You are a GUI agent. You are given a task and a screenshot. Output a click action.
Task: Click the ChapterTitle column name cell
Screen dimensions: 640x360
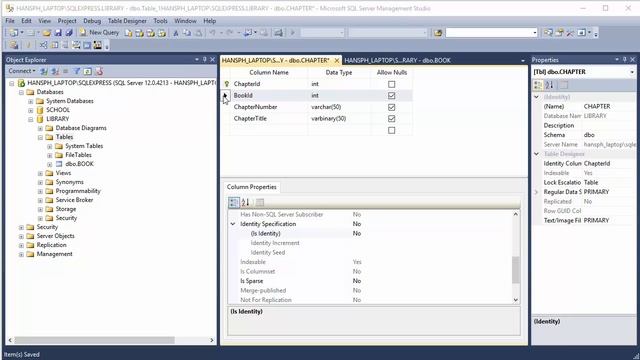269,119
